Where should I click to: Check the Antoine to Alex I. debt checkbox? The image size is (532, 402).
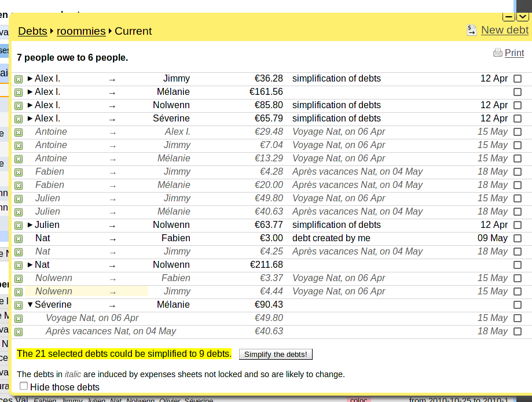[518, 132]
